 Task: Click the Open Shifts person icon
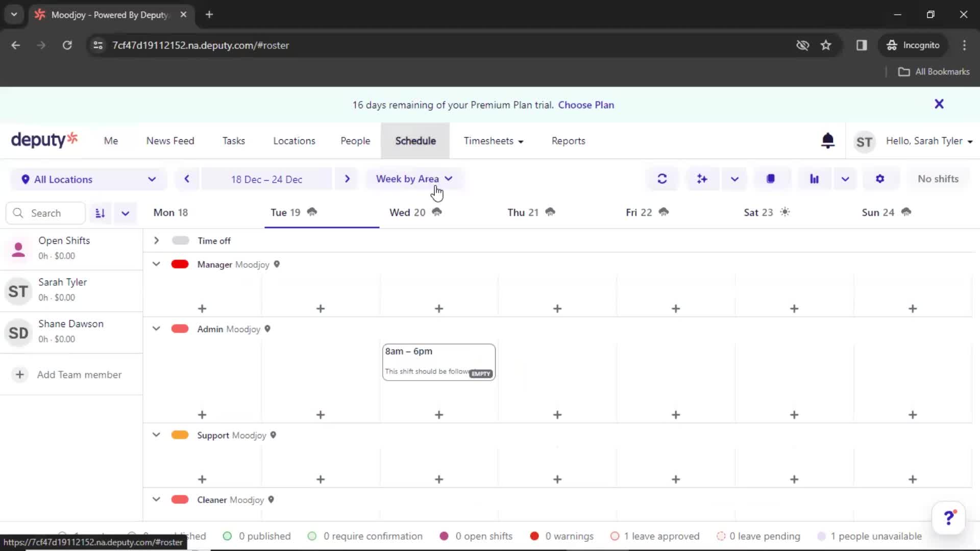pyautogui.click(x=18, y=249)
